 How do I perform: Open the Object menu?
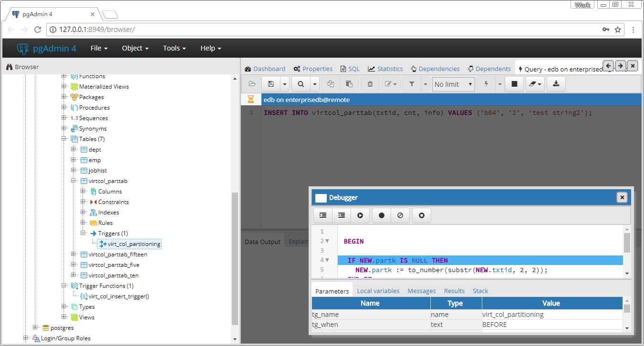point(135,48)
